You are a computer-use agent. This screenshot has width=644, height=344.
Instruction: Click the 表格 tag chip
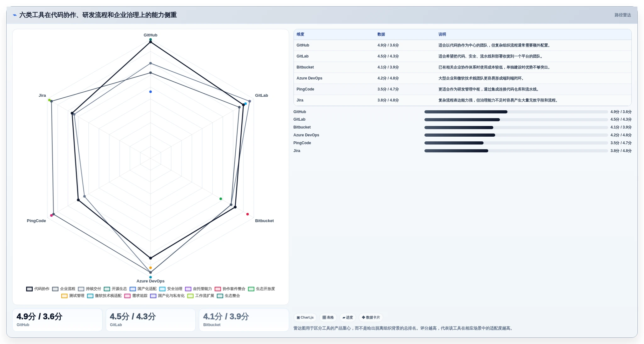point(328,318)
